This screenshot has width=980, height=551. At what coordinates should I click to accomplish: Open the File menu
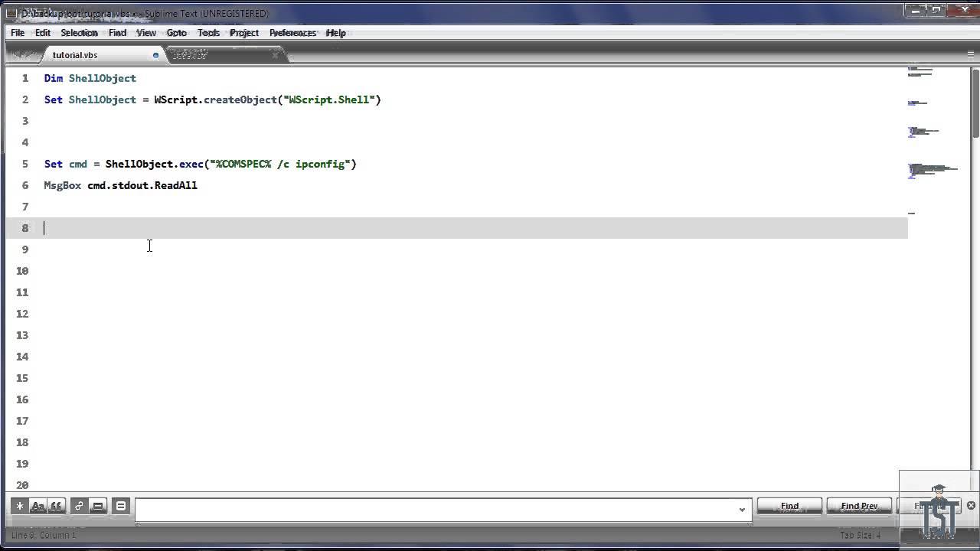[x=18, y=33]
